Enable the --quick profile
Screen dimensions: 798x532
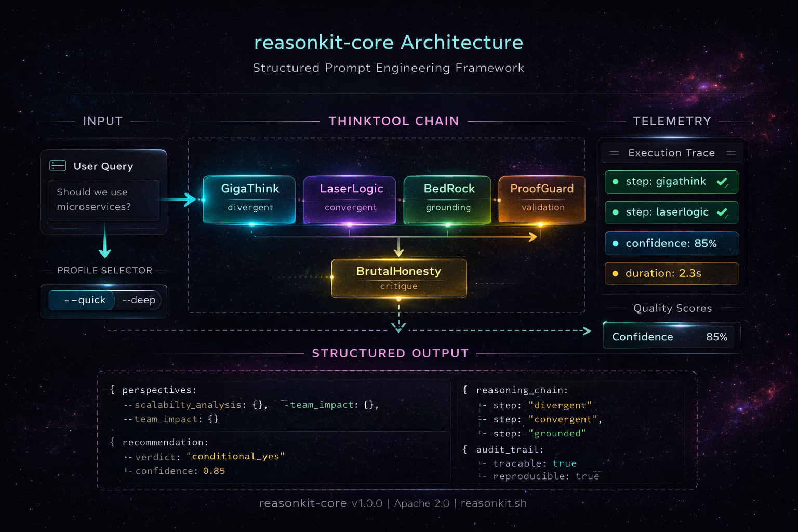click(82, 300)
